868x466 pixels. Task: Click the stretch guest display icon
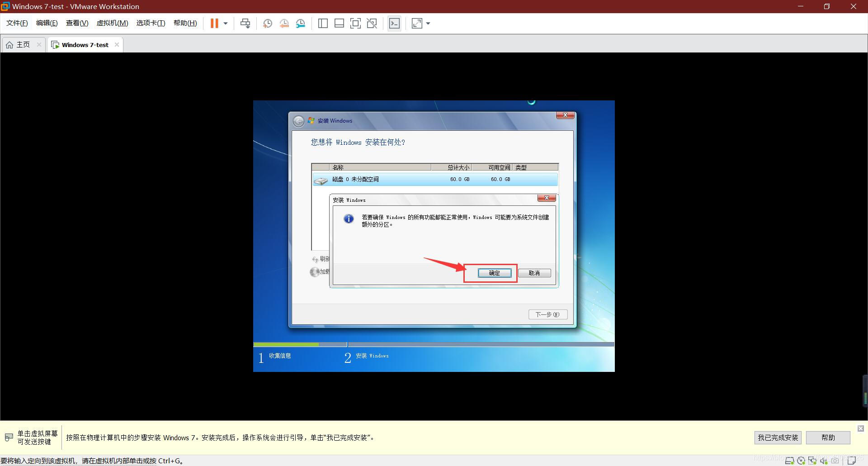tap(417, 24)
